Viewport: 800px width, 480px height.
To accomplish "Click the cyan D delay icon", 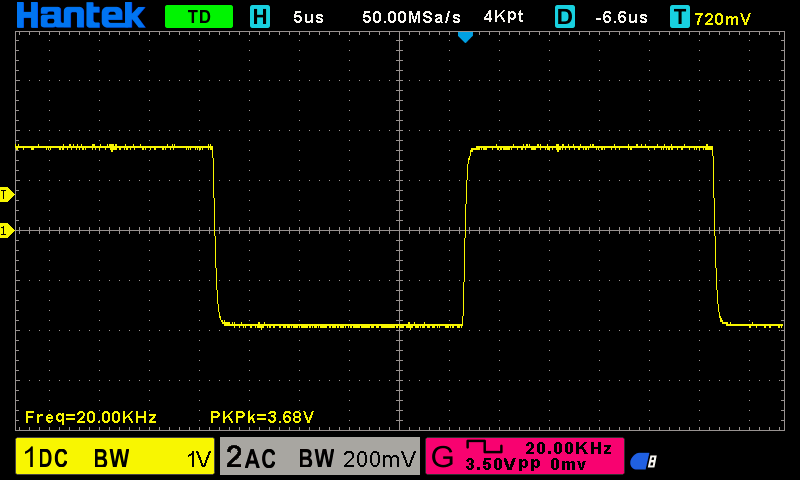I will [565, 17].
